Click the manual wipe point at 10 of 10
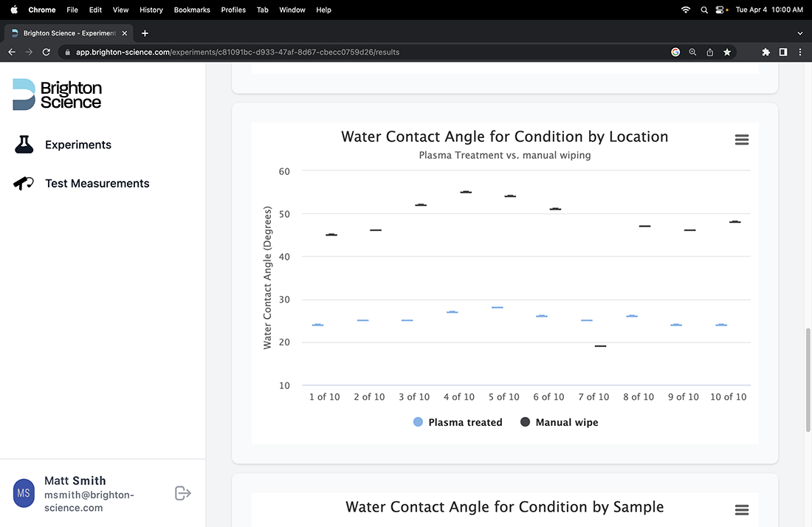This screenshot has height=527, width=812. coord(734,221)
